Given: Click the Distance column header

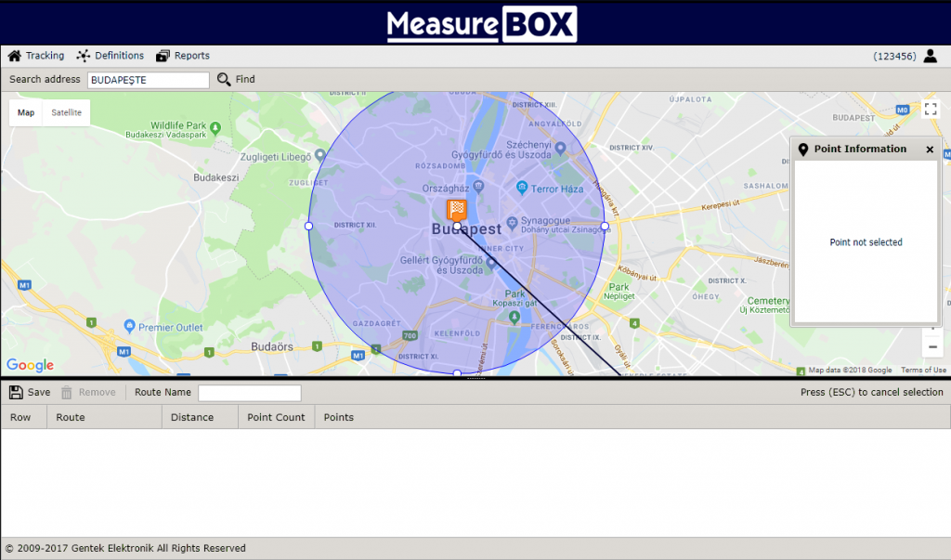Looking at the screenshot, I should [191, 417].
